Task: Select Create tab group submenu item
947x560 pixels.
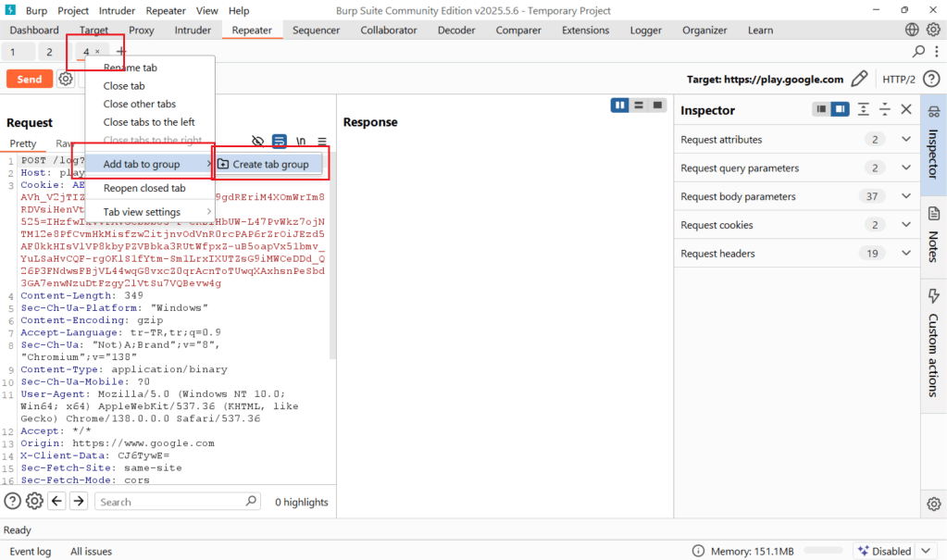Action: point(270,165)
